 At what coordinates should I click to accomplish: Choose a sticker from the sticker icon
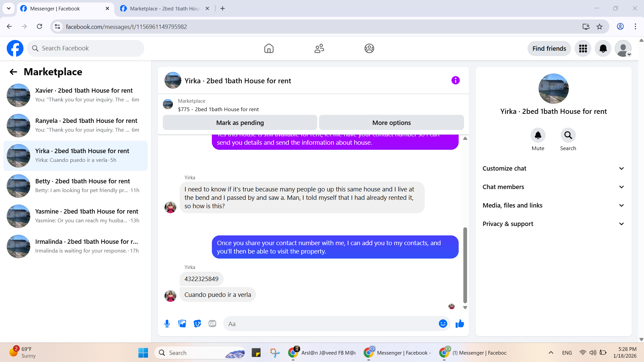click(x=197, y=324)
